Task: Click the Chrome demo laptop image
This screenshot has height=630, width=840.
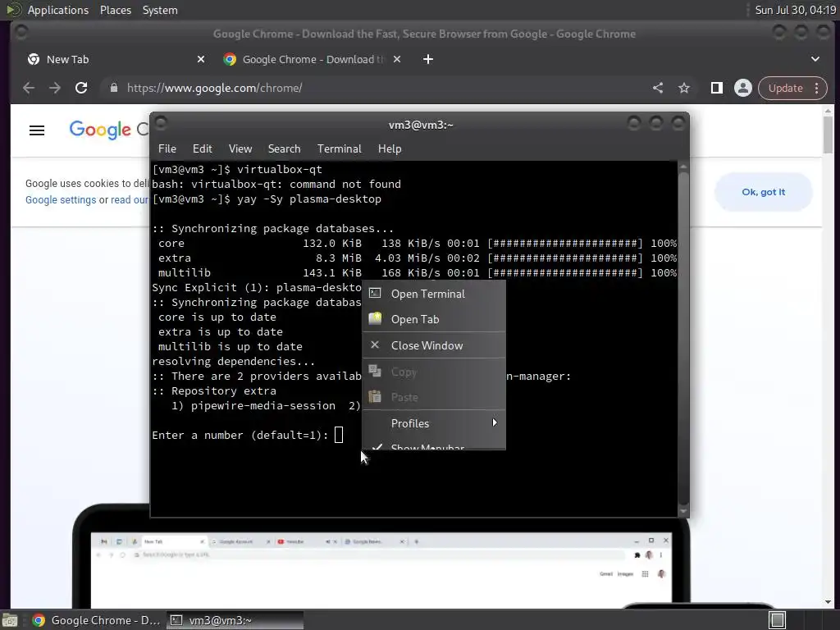Action: pos(381,563)
